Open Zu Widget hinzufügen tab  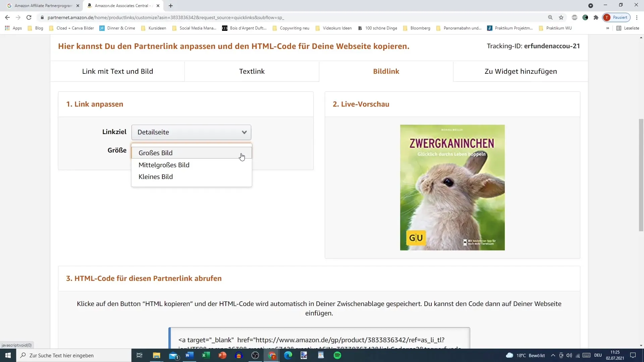521,71
